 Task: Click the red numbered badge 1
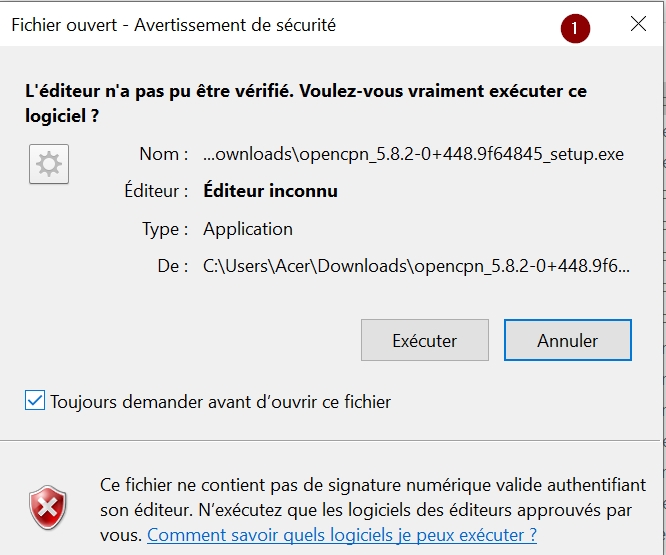point(575,28)
